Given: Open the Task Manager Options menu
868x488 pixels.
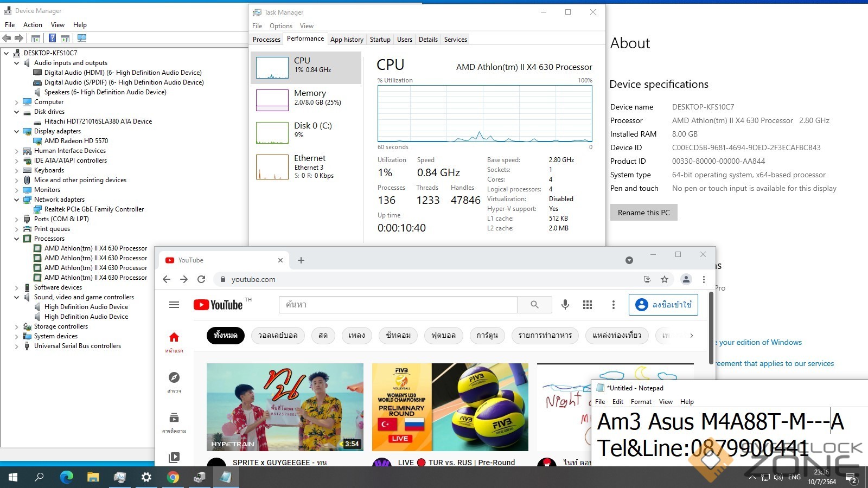Looking at the screenshot, I should 280,26.
